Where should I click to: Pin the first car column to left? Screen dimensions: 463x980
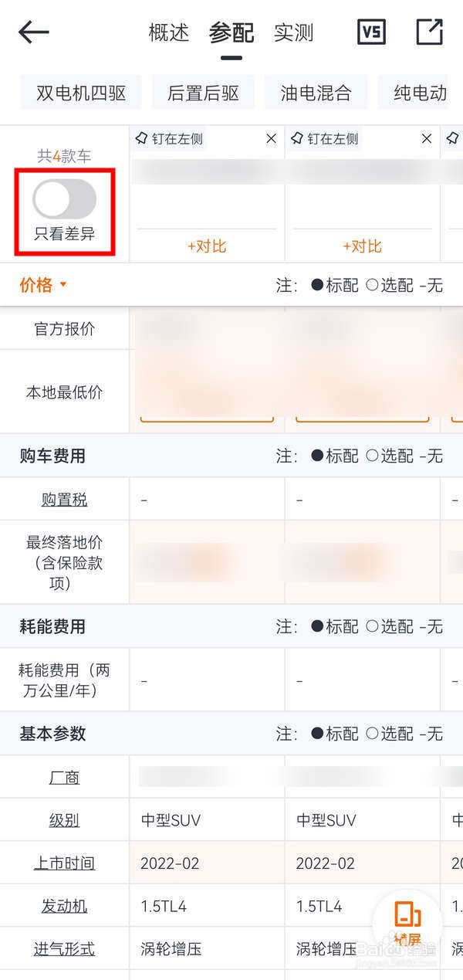click(x=169, y=139)
